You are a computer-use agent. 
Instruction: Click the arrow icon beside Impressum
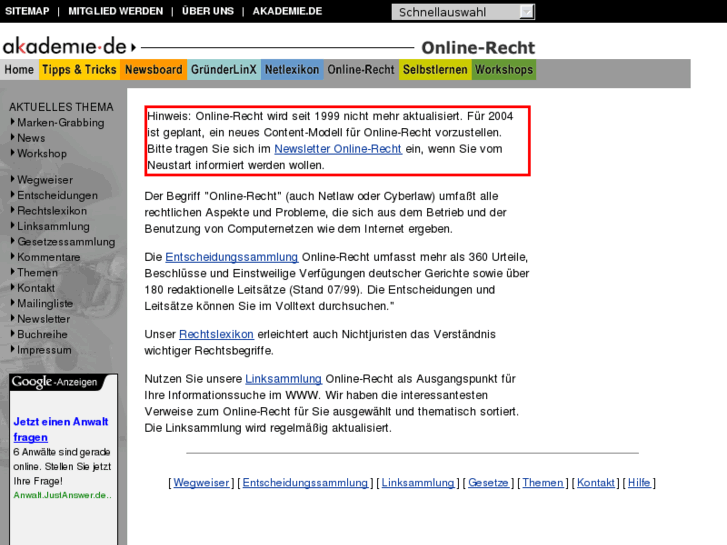[13, 349]
